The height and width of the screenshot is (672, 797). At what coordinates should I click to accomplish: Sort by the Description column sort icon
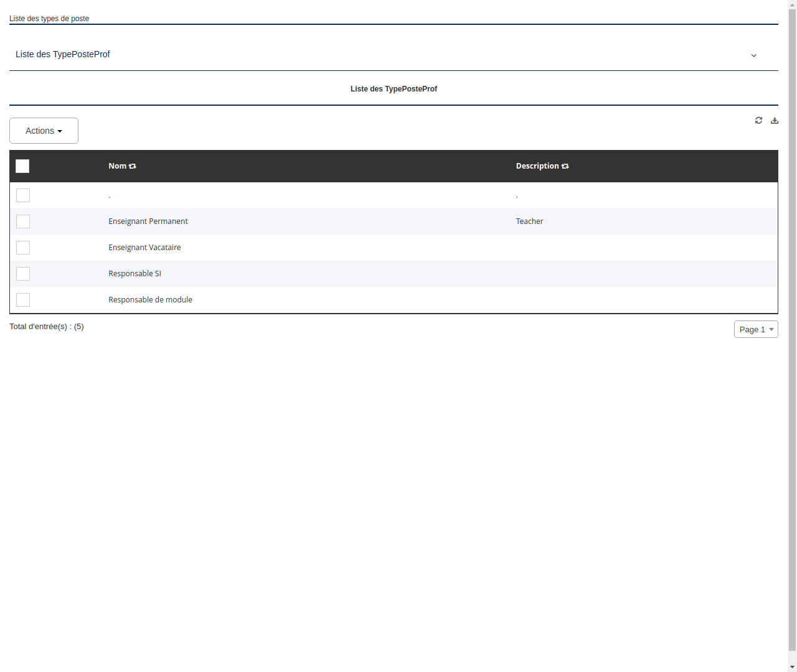pos(565,166)
